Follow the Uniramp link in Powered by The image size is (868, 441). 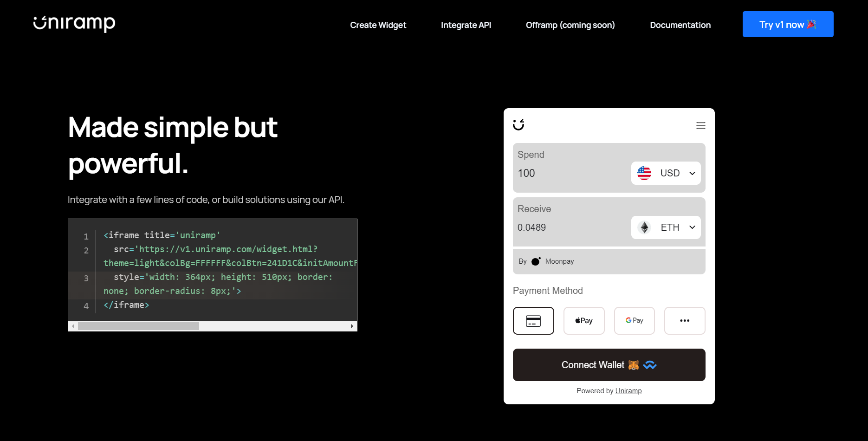(x=628, y=391)
